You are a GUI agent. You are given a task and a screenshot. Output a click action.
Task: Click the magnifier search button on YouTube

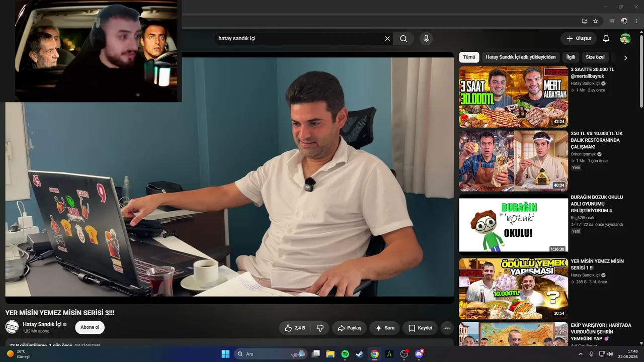pyautogui.click(x=404, y=39)
